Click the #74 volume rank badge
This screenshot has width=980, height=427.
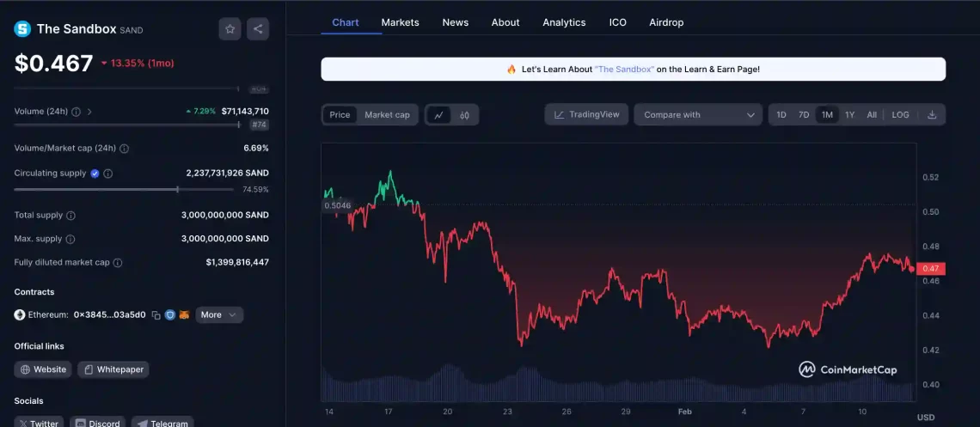[x=260, y=125]
